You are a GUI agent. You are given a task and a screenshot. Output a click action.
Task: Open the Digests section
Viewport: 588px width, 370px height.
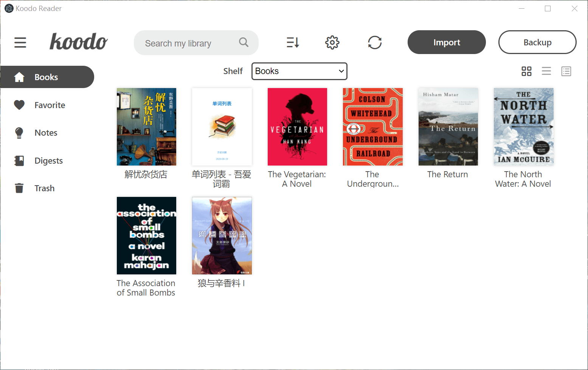pyautogui.click(x=48, y=160)
